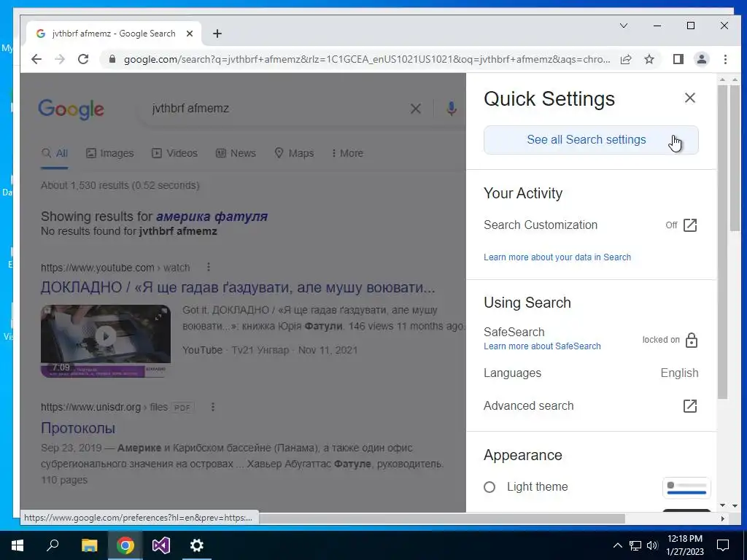Change Languages setting showing English

pos(591,373)
